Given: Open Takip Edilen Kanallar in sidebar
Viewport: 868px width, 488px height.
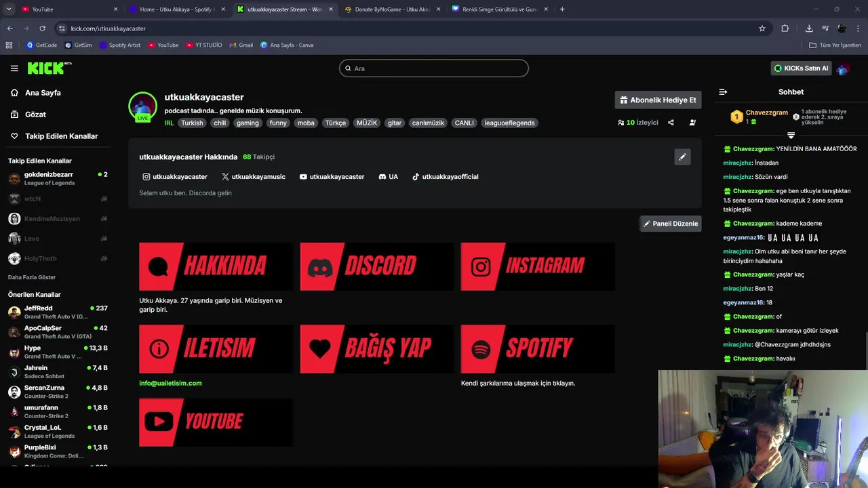Looking at the screenshot, I should [x=61, y=136].
